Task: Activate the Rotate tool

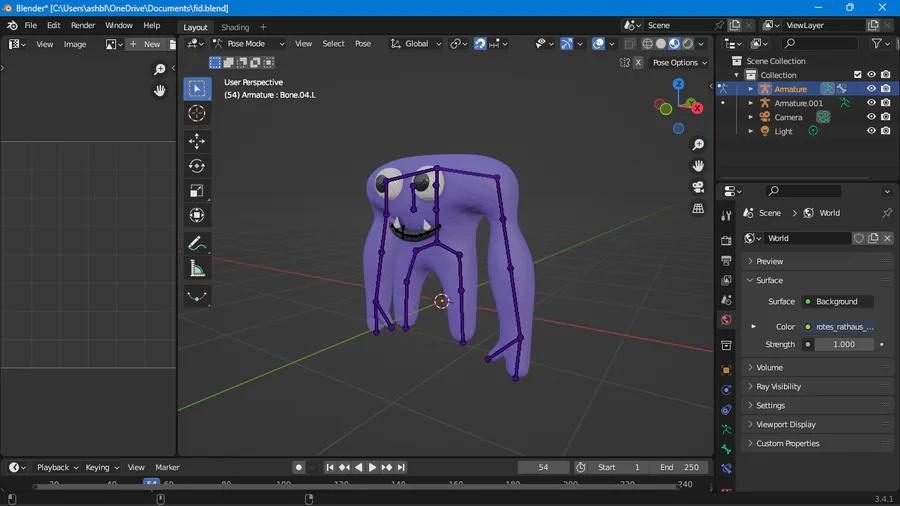Action: [x=197, y=166]
